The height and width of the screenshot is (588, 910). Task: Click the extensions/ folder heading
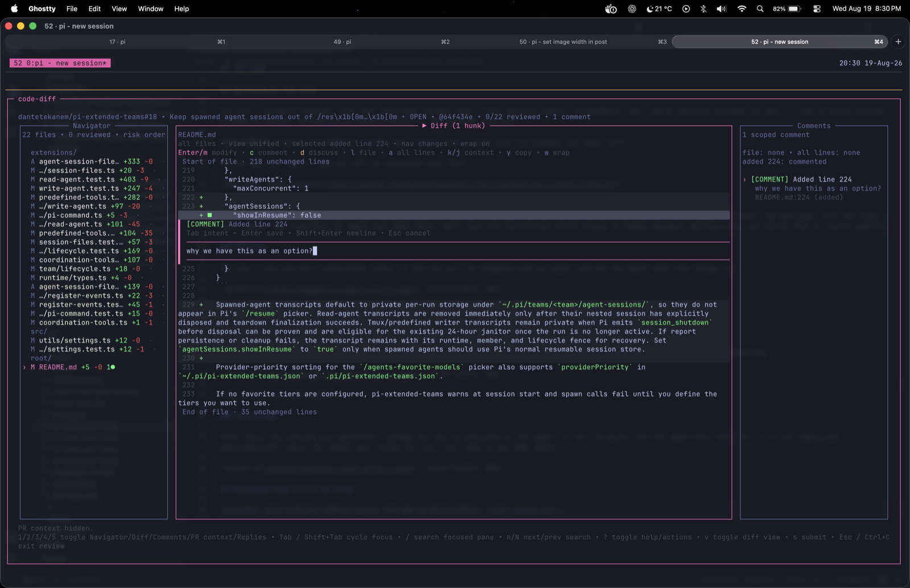pyautogui.click(x=53, y=152)
